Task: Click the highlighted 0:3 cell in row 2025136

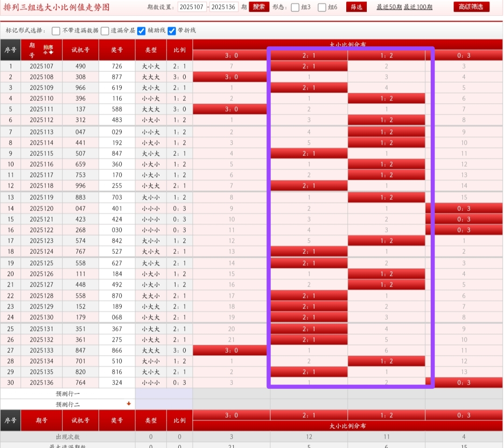Action: click(x=464, y=383)
